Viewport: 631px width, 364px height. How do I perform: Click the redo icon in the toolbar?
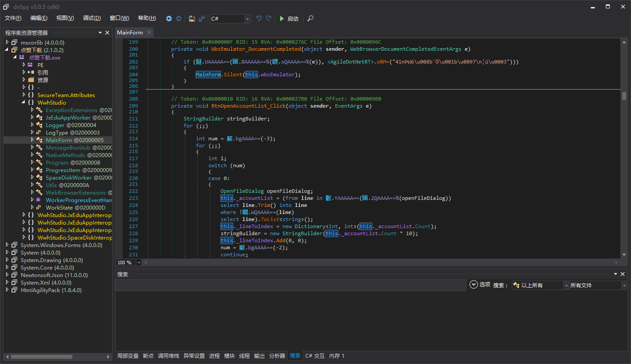268,19
